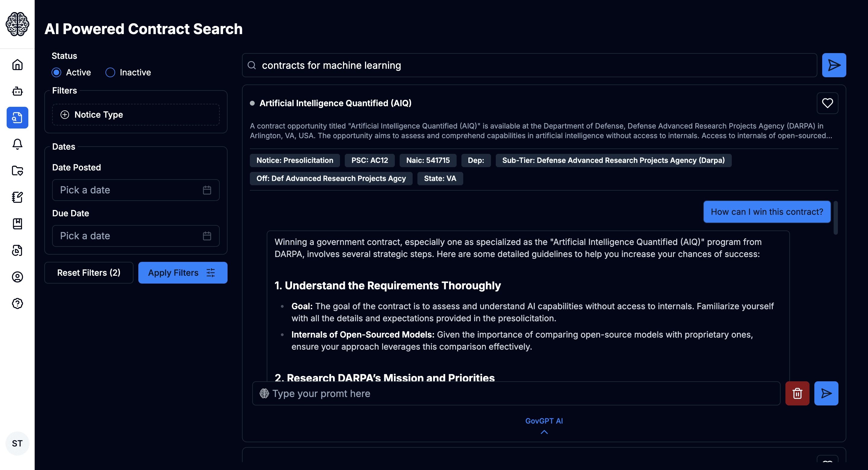The width and height of the screenshot is (868, 470).
Task: Open the Notice Type filter selector
Action: click(135, 115)
